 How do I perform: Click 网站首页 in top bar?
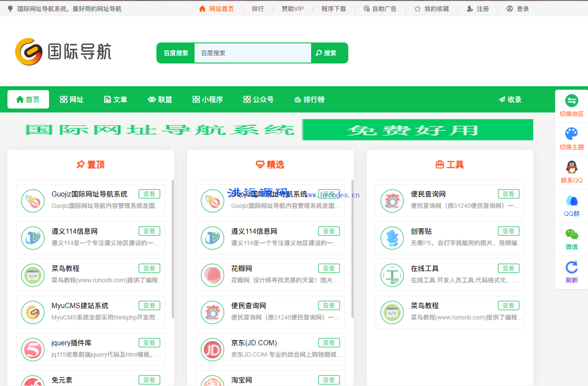point(216,9)
